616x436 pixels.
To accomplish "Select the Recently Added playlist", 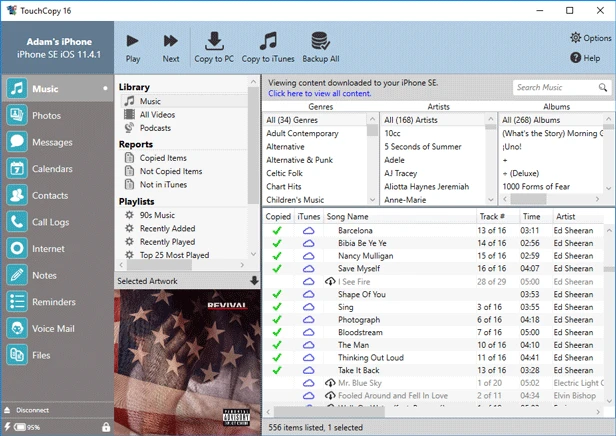I will [x=167, y=229].
